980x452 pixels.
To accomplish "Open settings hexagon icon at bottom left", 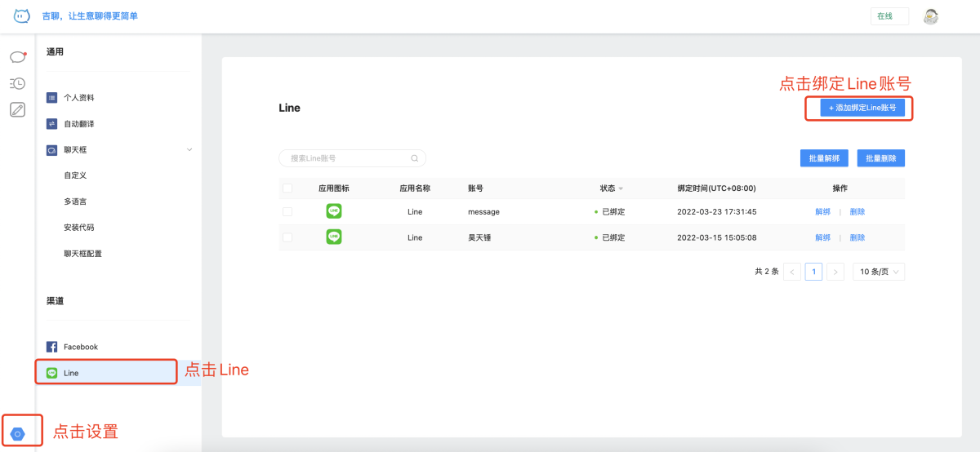I will pos(18,434).
